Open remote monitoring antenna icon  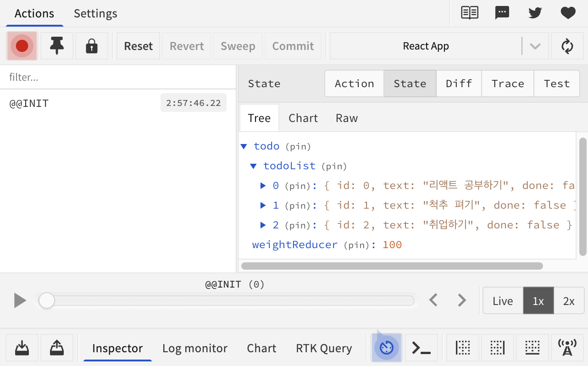coord(567,348)
